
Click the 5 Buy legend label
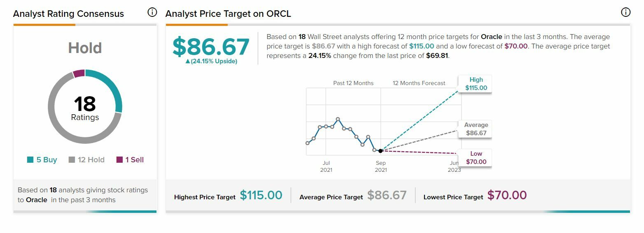47,160
